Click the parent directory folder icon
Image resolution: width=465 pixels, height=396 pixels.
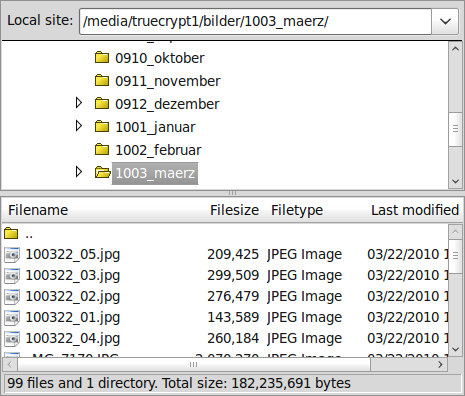11,233
